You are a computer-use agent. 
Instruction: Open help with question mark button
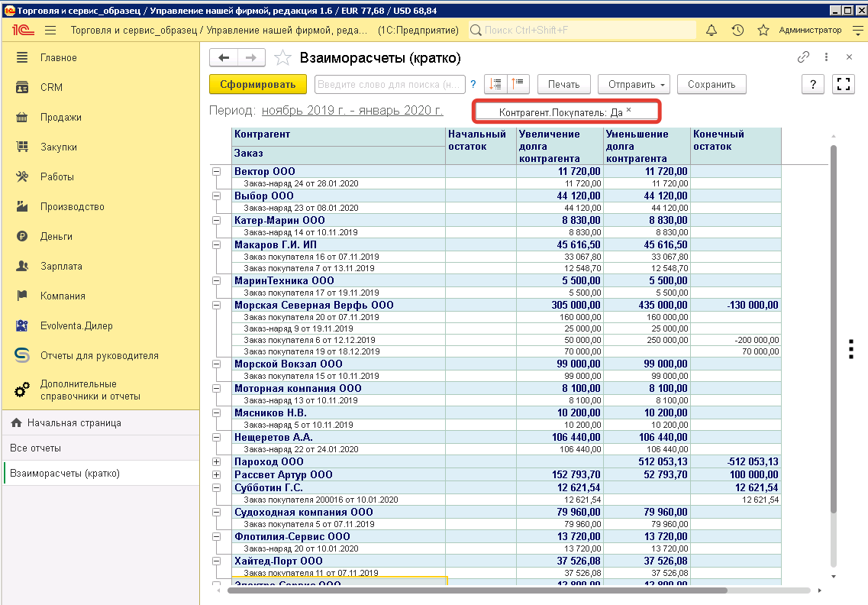[812, 84]
